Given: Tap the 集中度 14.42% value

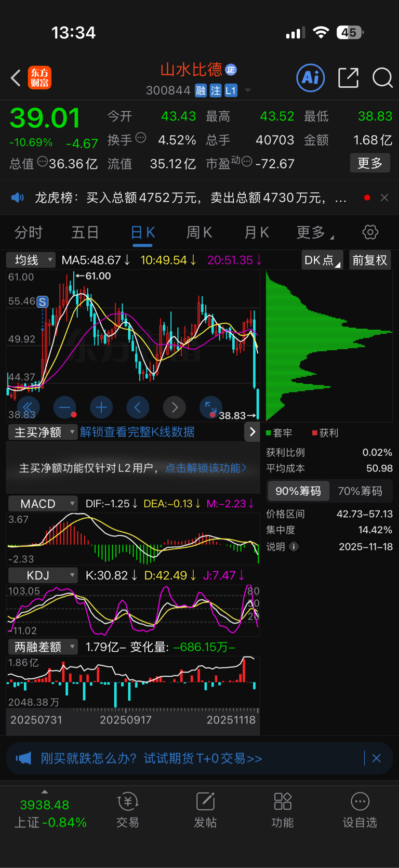Looking at the screenshot, I should click(375, 530).
